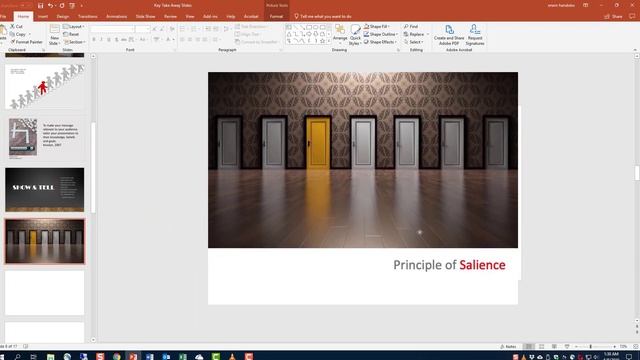Open the Tell me search lightbulb

pyautogui.click(x=297, y=16)
